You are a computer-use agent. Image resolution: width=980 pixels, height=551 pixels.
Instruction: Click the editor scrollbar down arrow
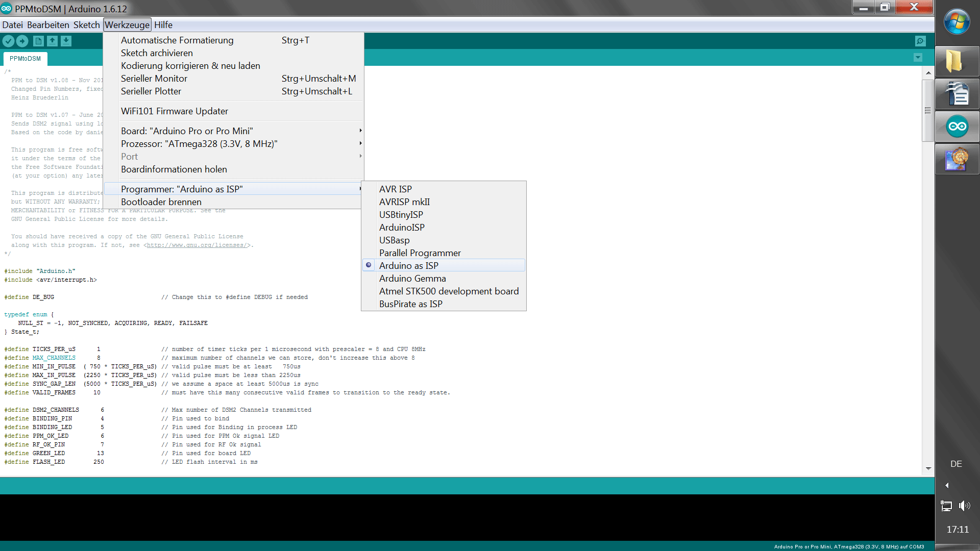[928, 468]
